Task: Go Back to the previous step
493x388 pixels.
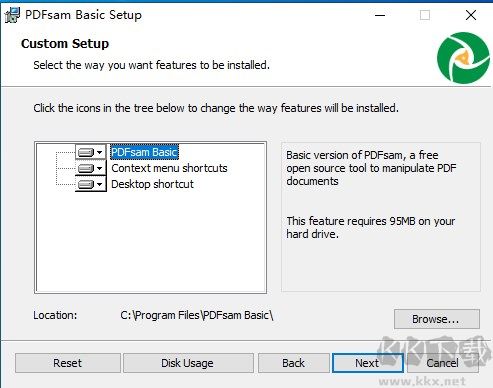Action: [294, 363]
